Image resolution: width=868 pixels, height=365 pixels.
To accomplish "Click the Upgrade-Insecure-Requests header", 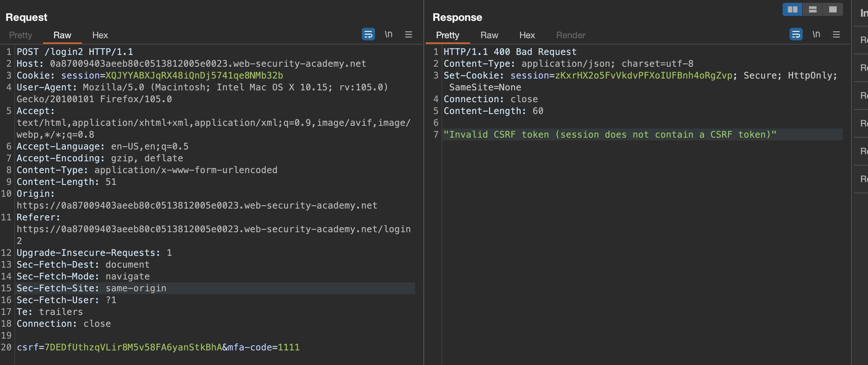I will click(x=94, y=253).
